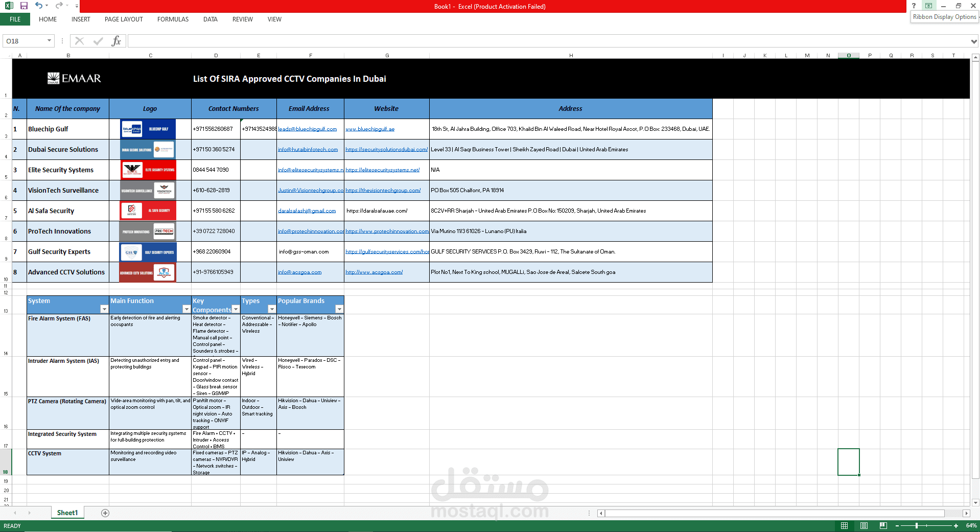980x532 pixels.
Task: Open the info@acsgoa.com email link
Action: click(x=299, y=272)
